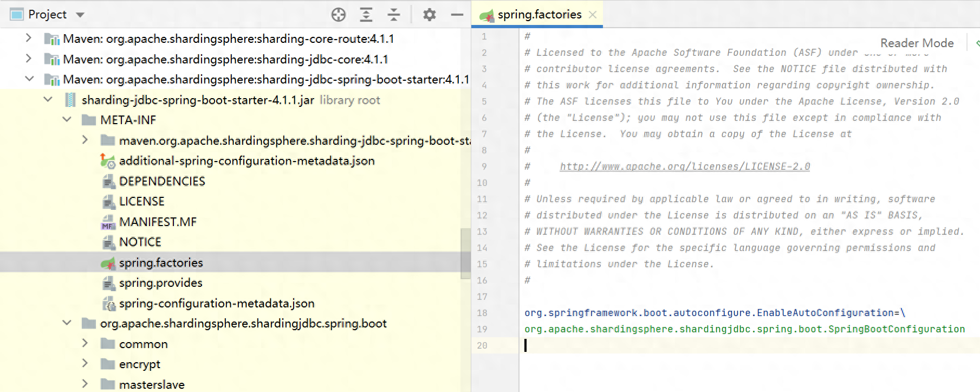
Task: Collapse the sharding-jdbc-spring-boot-starter jar root
Action: pos(48,100)
